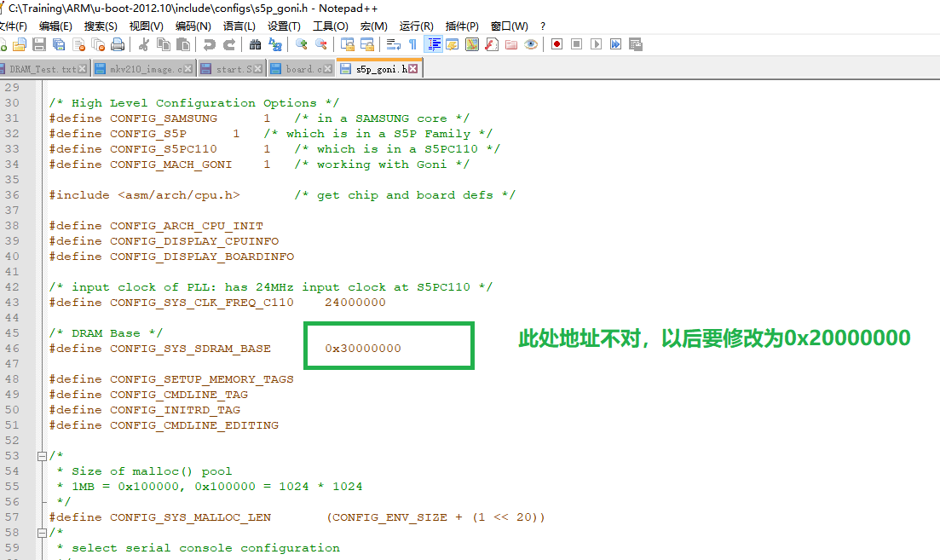Open the ? help menu

click(x=543, y=26)
